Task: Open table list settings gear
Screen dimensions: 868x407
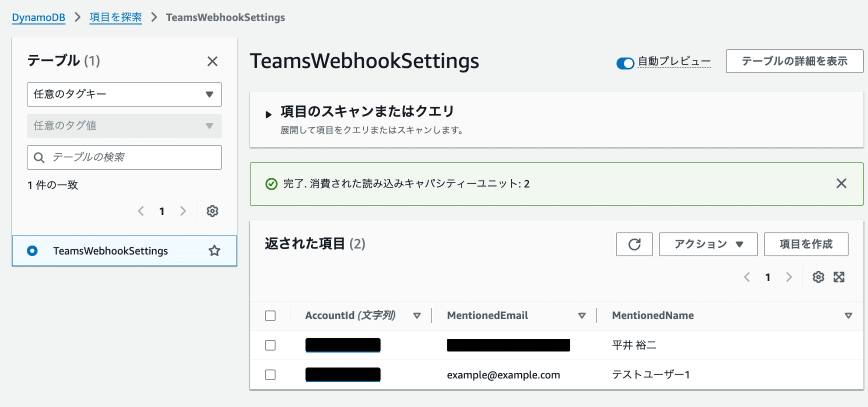Action: click(212, 211)
